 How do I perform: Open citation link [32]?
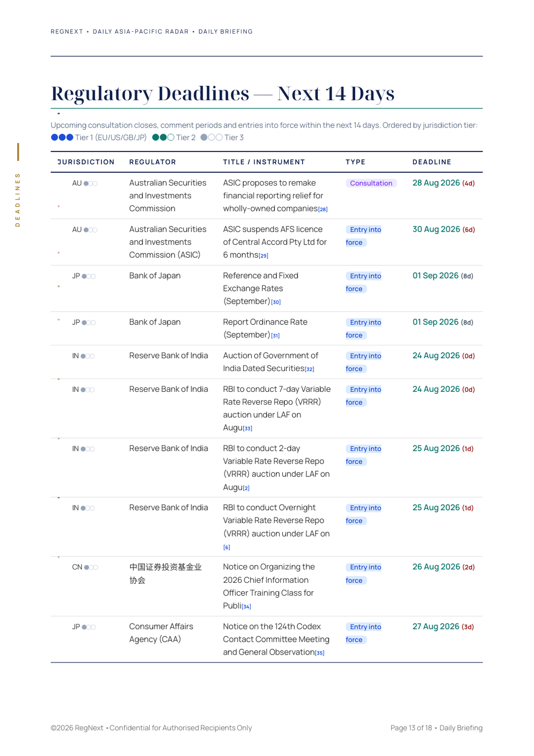point(310,369)
